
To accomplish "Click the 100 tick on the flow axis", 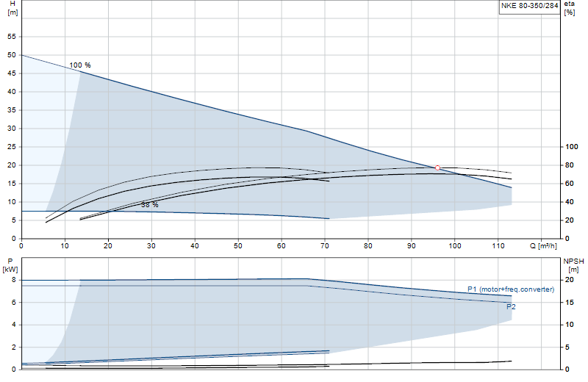I will (x=454, y=246).
